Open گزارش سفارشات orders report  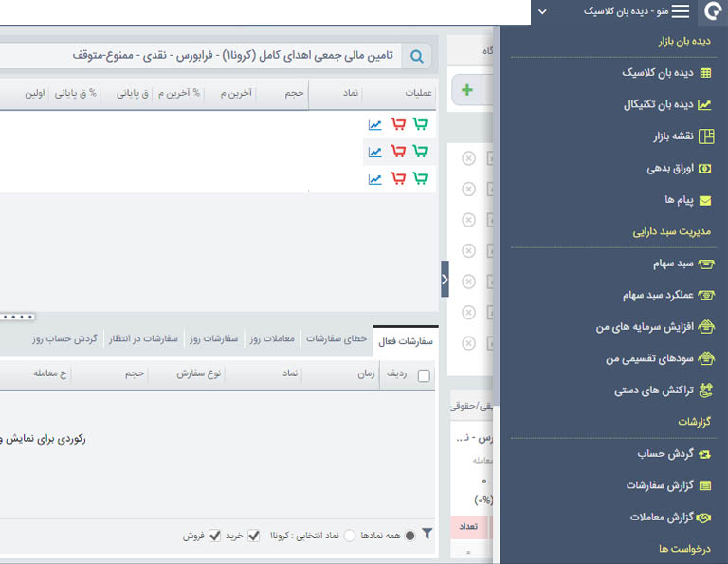tap(668, 485)
